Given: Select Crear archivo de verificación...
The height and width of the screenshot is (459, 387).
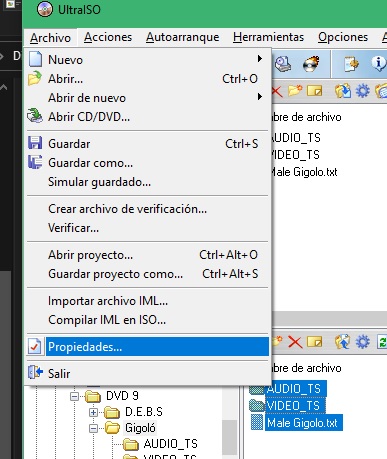Looking at the screenshot, I should point(147,209).
